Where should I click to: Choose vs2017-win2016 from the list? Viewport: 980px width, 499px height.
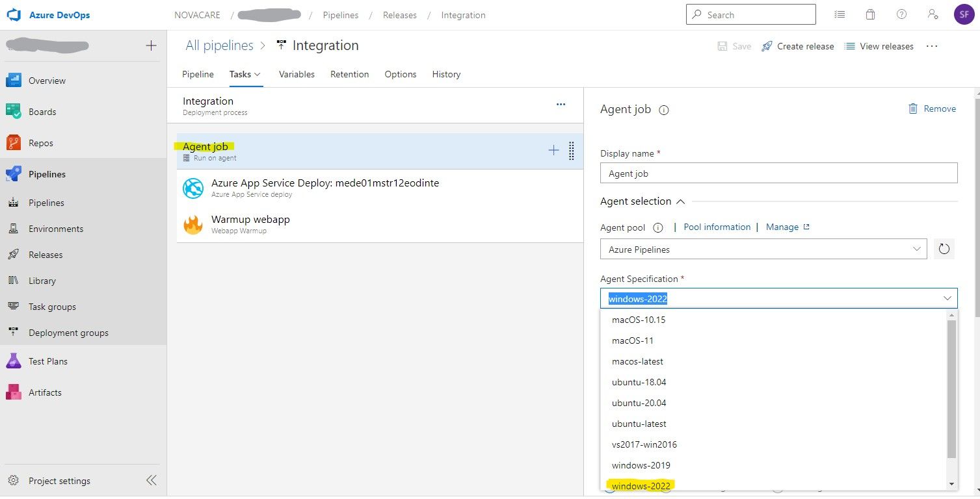pos(774,444)
